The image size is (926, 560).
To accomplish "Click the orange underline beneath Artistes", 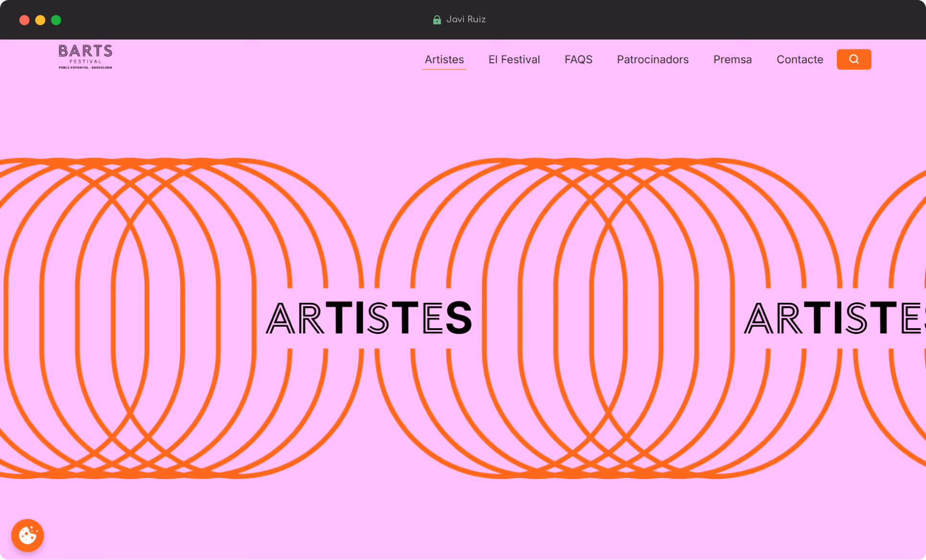I will coord(444,69).
